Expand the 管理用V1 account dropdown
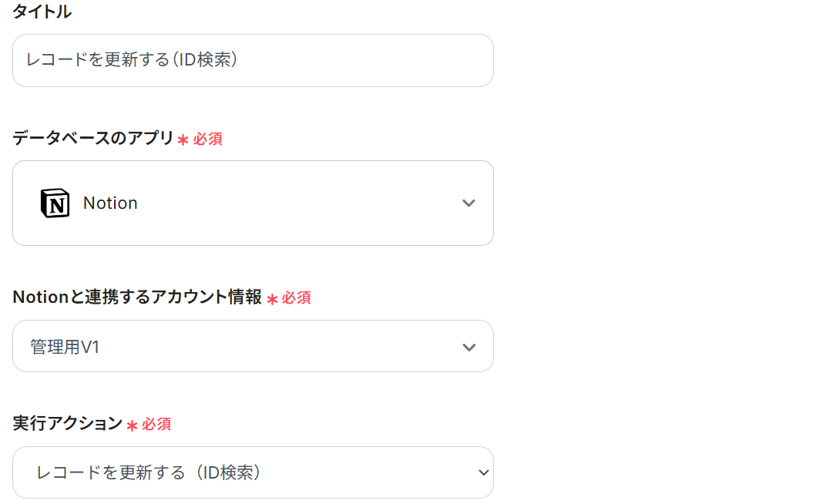 tap(253, 347)
